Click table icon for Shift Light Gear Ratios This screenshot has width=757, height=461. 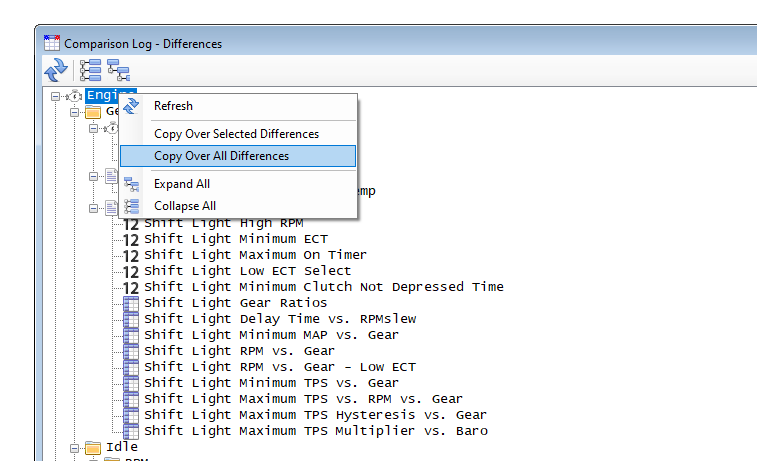coord(131,303)
